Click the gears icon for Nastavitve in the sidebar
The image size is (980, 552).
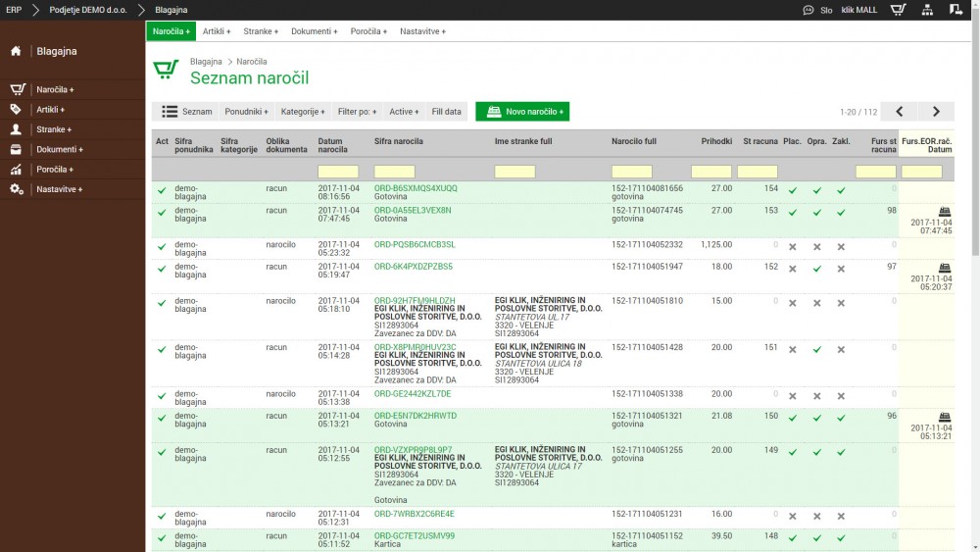[17, 188]
